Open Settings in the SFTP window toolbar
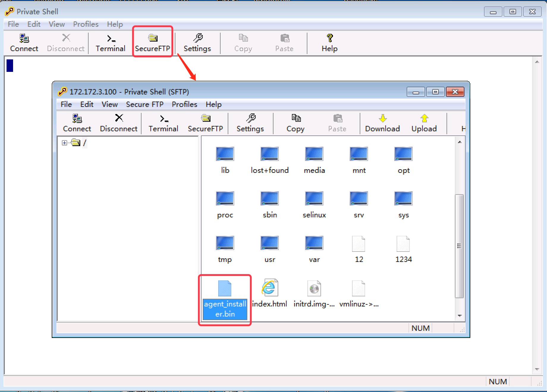Viewport: 547px width, 392px height. point(250,123)
